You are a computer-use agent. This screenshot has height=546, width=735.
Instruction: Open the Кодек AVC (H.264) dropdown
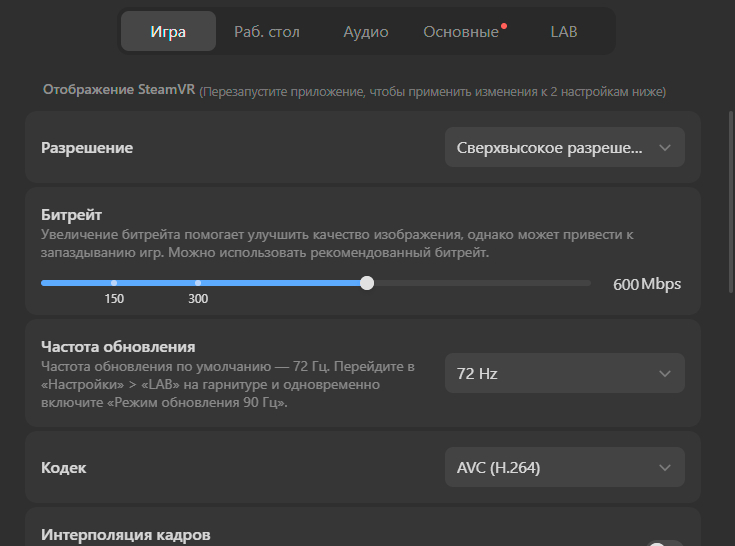[564, 467]
